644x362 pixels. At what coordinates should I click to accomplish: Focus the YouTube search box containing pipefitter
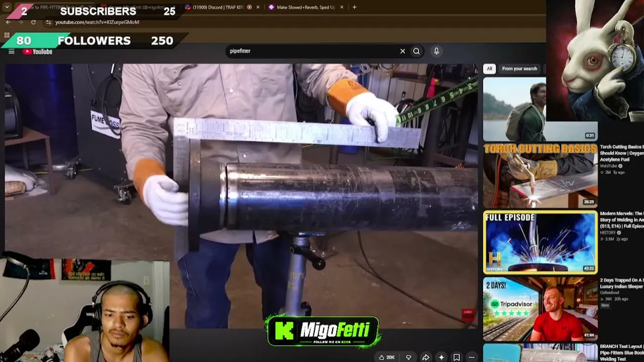point(312,51)
